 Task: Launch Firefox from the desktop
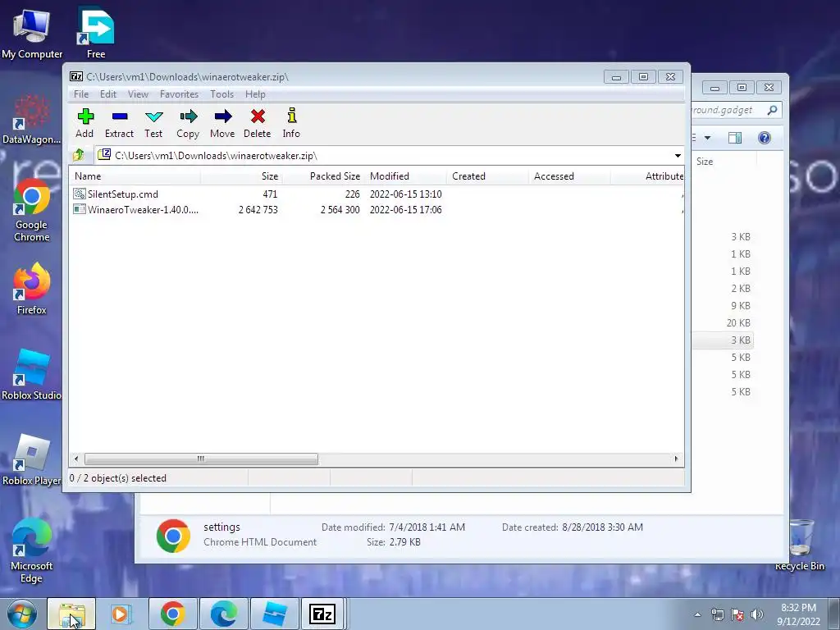click(32, 288)
